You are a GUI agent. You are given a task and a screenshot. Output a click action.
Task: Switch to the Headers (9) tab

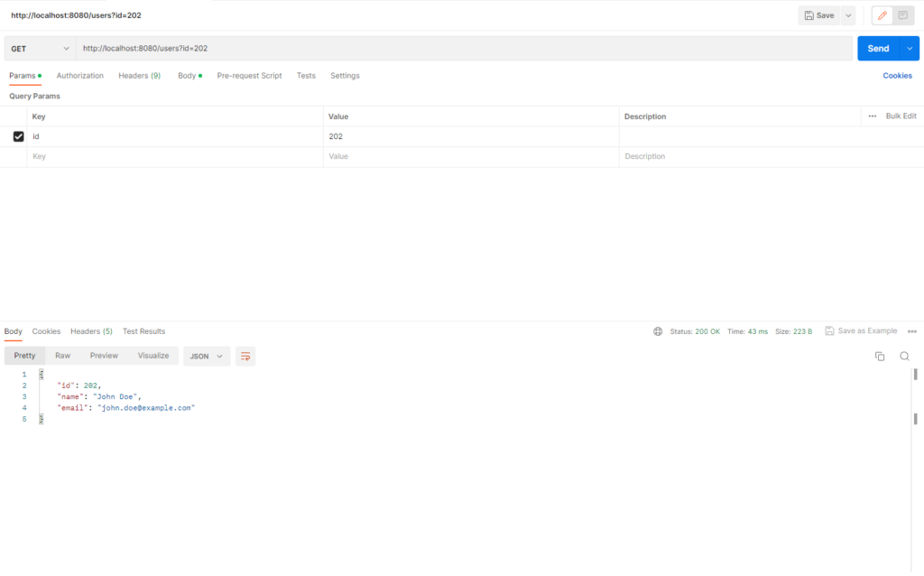(x=139, y=75)
